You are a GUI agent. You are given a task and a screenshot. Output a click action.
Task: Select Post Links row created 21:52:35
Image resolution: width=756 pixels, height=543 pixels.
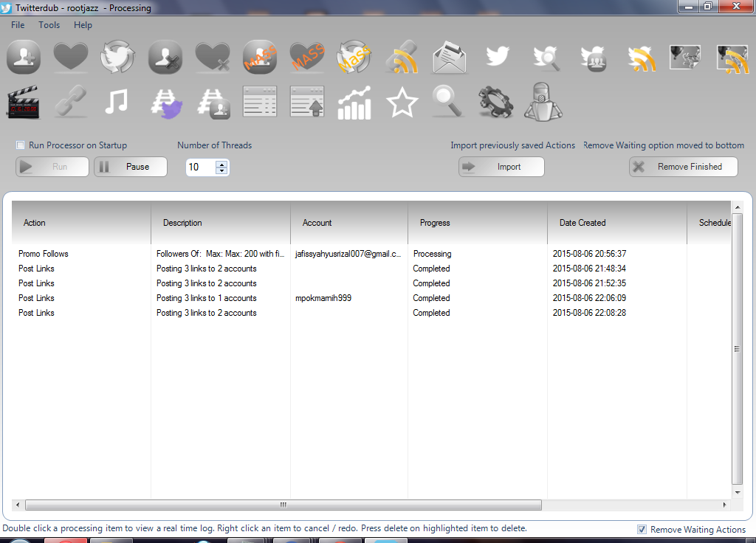click(x=371, y=283)
